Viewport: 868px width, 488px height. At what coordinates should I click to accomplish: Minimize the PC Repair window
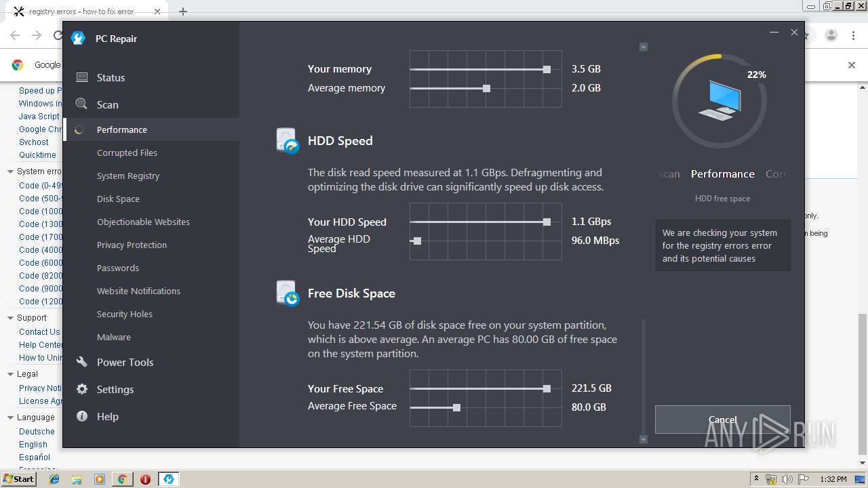tap(774, 32)
